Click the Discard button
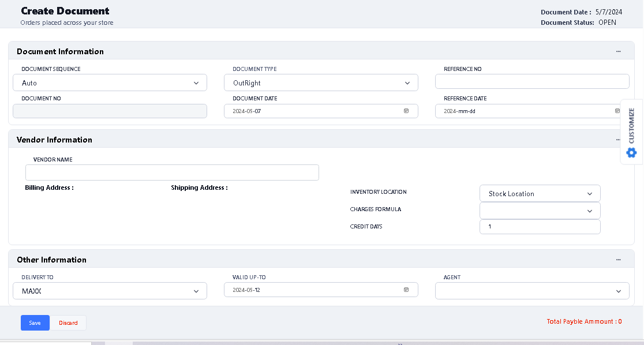This screenshot has height=345, width=644. tap(68, 323)
